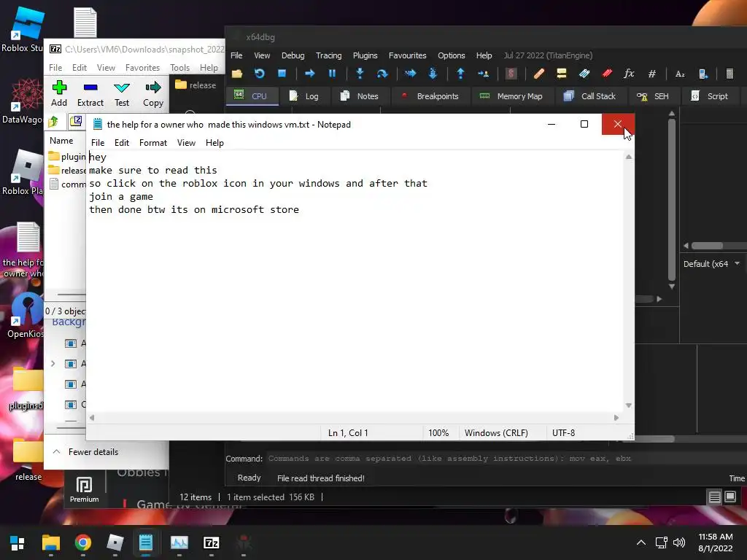747x560 pixels.
Task: Execute till return using up-arrow icon
Action: pos(460,74)
